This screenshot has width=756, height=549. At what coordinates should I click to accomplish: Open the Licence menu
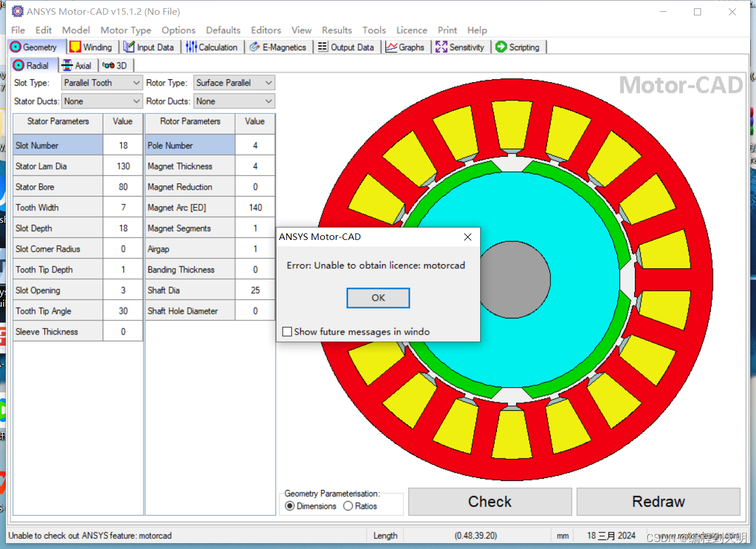pos(412,30)
